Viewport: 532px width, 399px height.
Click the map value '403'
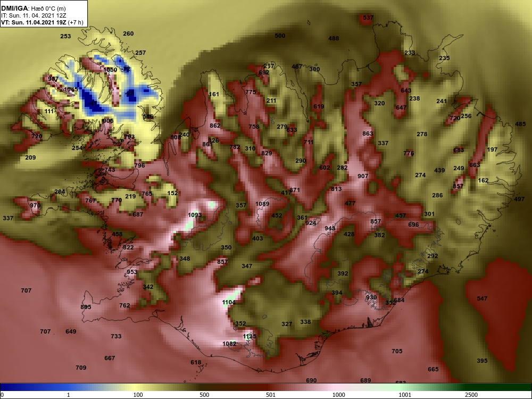pyautogui.click(x=257, y=238)
